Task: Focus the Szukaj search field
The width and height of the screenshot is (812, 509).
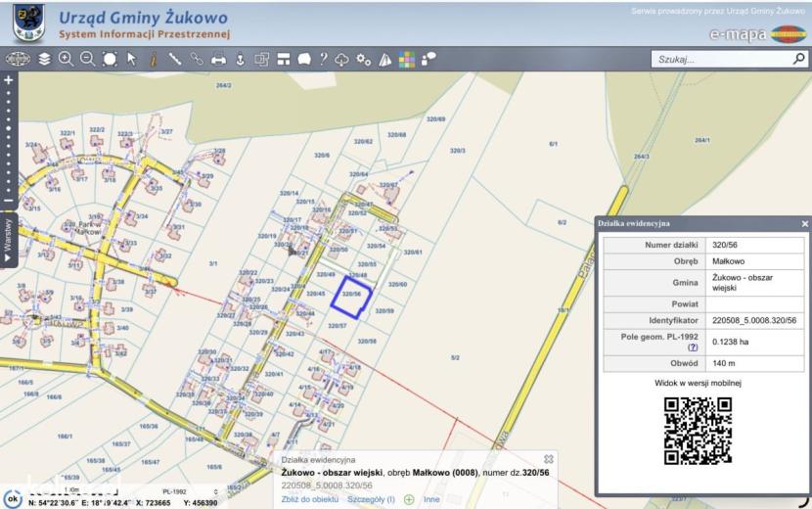Action: 722,59
